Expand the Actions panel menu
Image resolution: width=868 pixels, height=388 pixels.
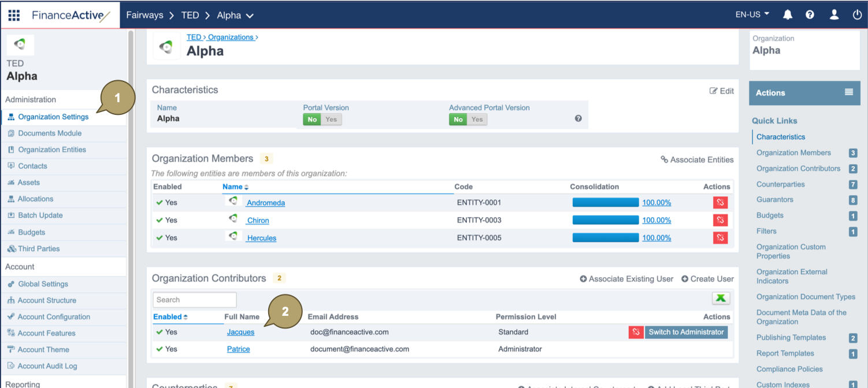pyautogui.click(x=848, y=92)
